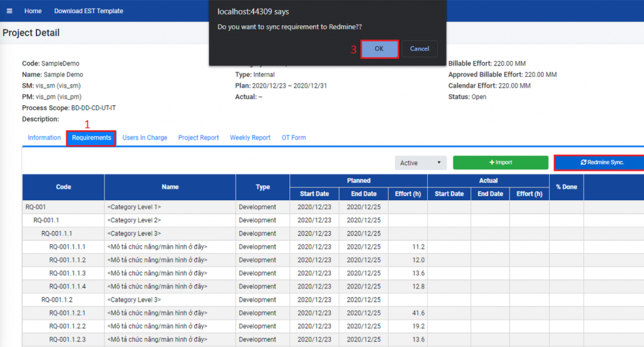
Task: Select requirement code RQ-001.1.2.3
Action: click(x=67, y=339)
